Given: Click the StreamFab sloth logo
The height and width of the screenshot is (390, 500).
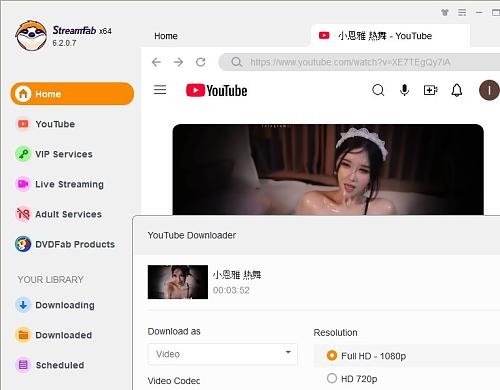Looking at the screenshot, I should click(31, 36).
